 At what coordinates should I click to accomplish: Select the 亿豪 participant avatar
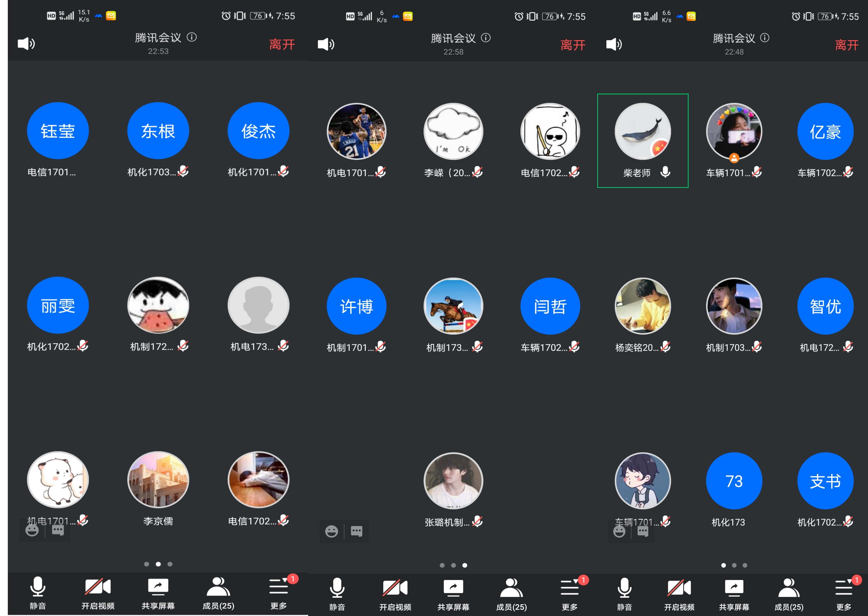(825, 132)
